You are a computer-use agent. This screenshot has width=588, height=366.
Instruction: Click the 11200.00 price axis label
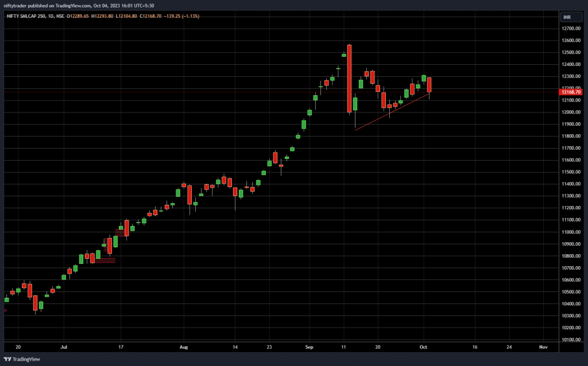click(x=571, y=208)
